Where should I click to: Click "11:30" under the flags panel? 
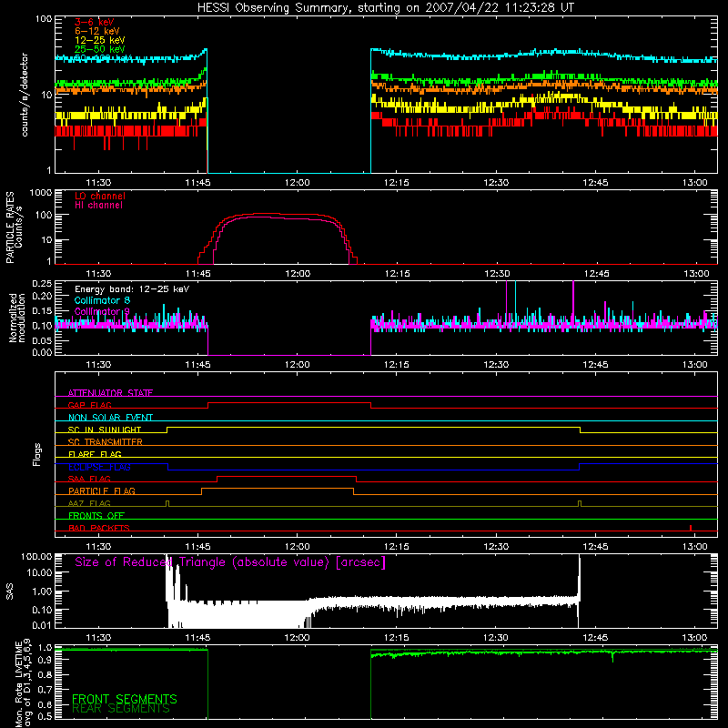(98, 547)
